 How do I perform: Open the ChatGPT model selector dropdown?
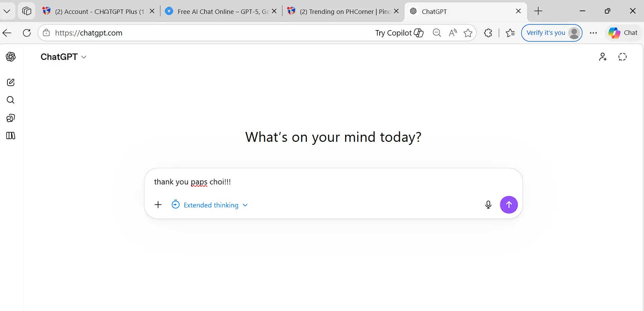tap(64, 57)
